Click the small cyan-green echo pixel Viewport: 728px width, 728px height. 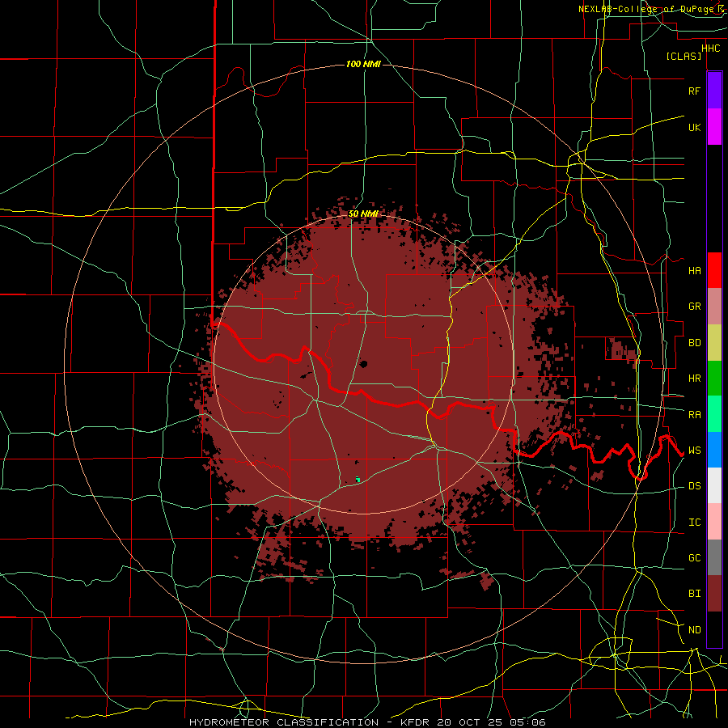pos(358,479)
